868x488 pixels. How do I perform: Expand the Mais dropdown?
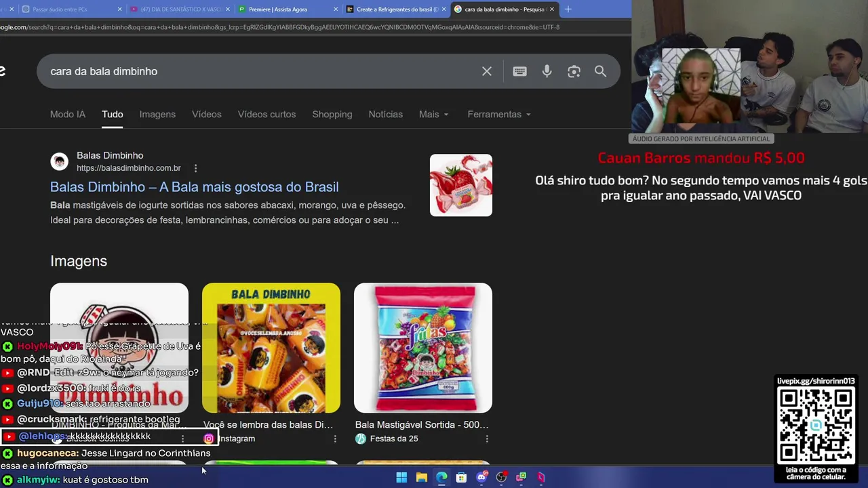tap(433, 114)
